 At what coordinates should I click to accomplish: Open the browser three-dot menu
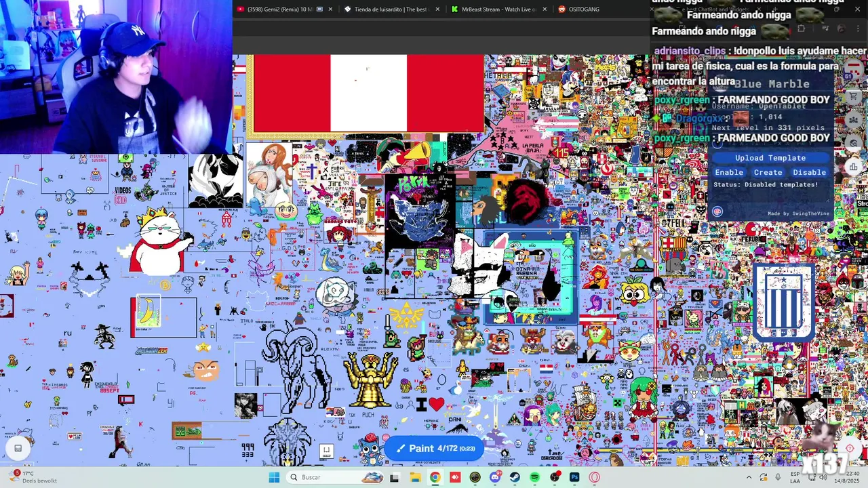coord(859,28)
